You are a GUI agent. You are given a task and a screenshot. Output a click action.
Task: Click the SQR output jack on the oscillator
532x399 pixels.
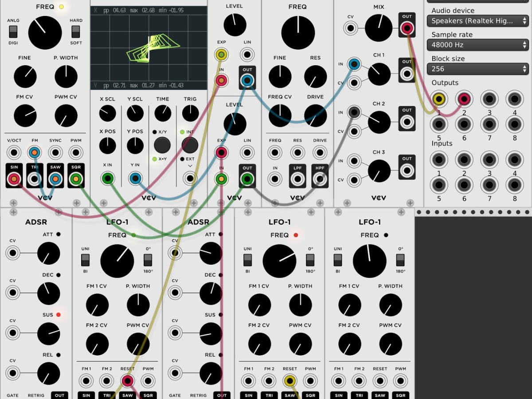click(x=76, y=179)
